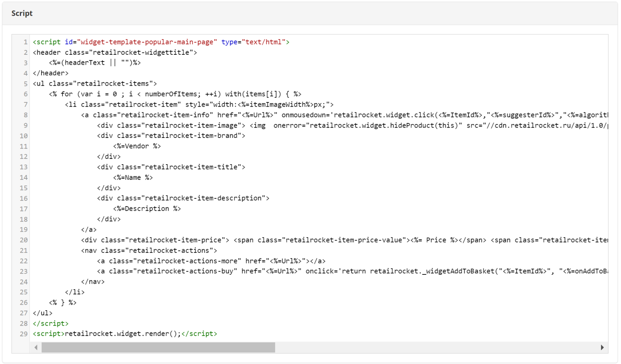Click the retailrocket-item-price div line
The image size is (621, 364).
point(155,240)
